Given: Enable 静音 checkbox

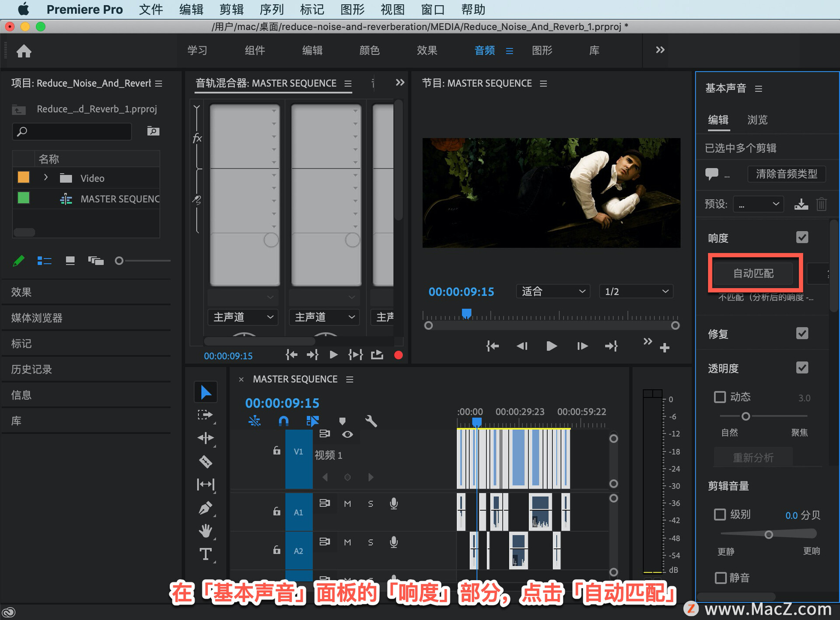Looking at the screenshot, I should coord(720,578).
